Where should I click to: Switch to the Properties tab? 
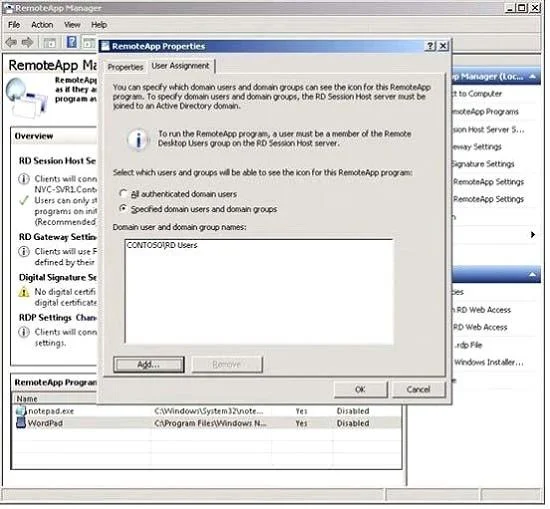tap(125, 67)
